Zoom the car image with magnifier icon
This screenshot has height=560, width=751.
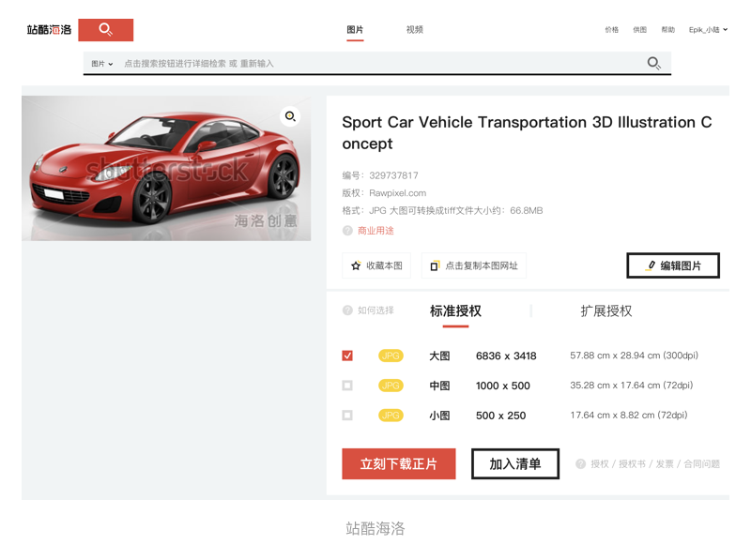click(290, 116)
